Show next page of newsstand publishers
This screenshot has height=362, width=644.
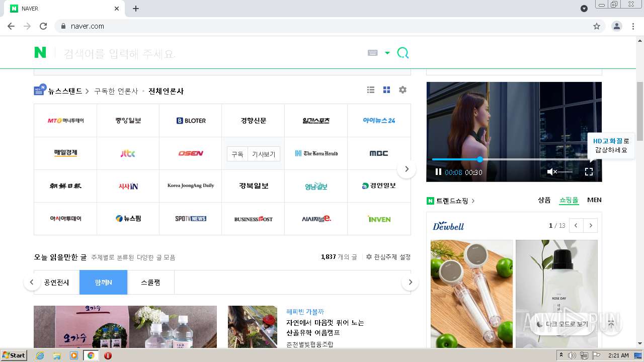coord(407,169)
